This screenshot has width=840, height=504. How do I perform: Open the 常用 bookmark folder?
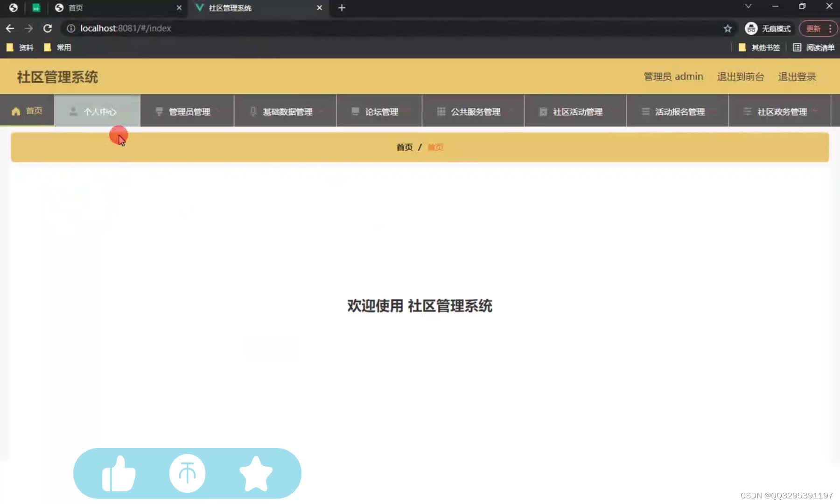click(x=57, y=47)
